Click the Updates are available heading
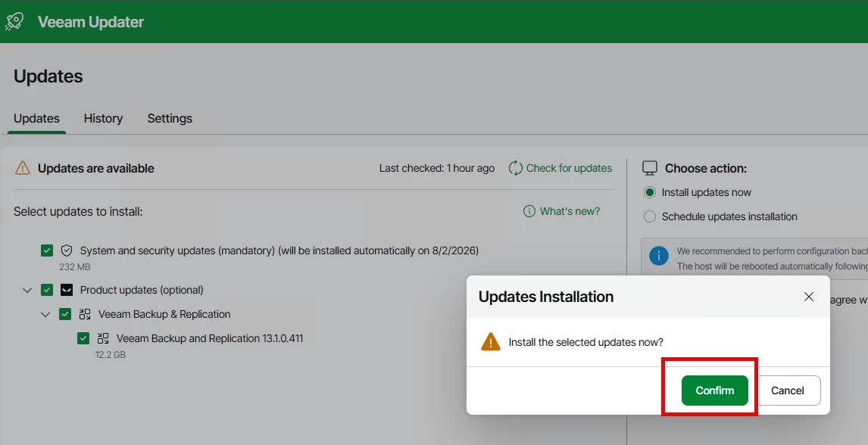This screenshot has width=868, height=445. click(95, 169)
